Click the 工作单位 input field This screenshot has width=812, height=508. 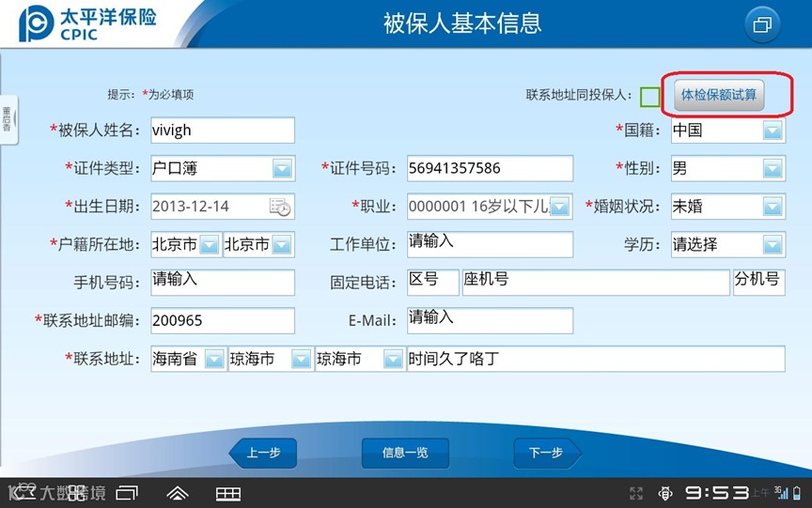point(490,244)
